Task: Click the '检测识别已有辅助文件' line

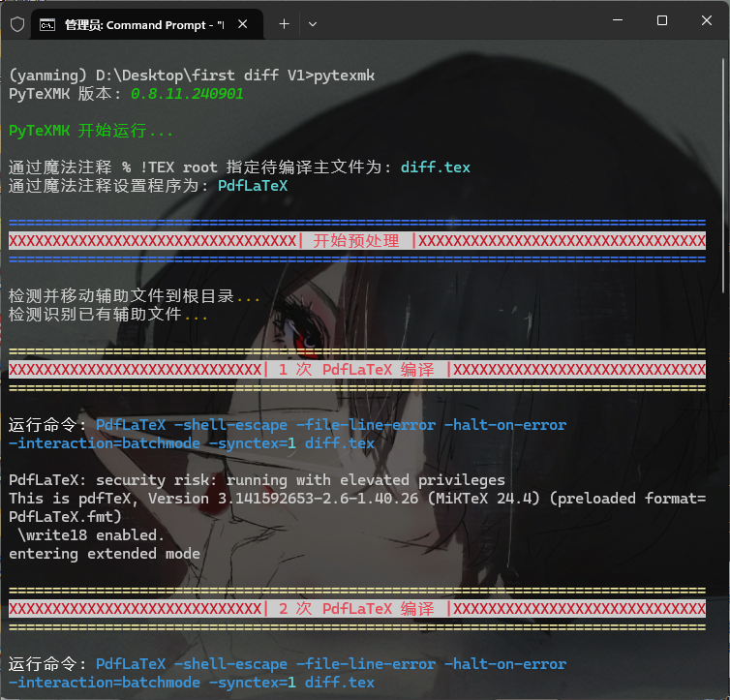Action: click(x=108, y=314)
